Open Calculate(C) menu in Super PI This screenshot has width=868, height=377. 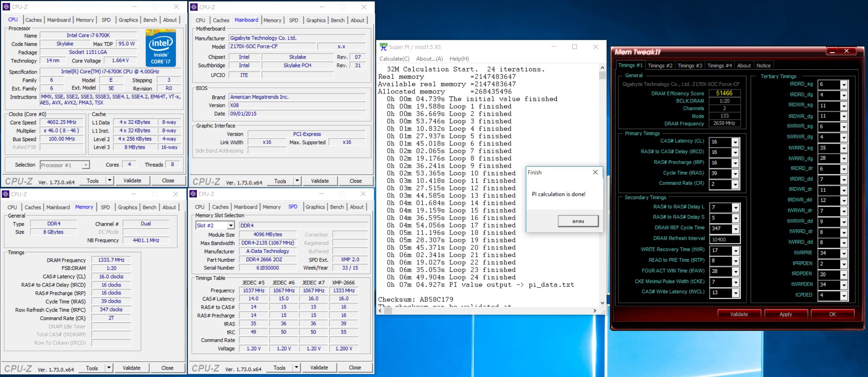394,59
